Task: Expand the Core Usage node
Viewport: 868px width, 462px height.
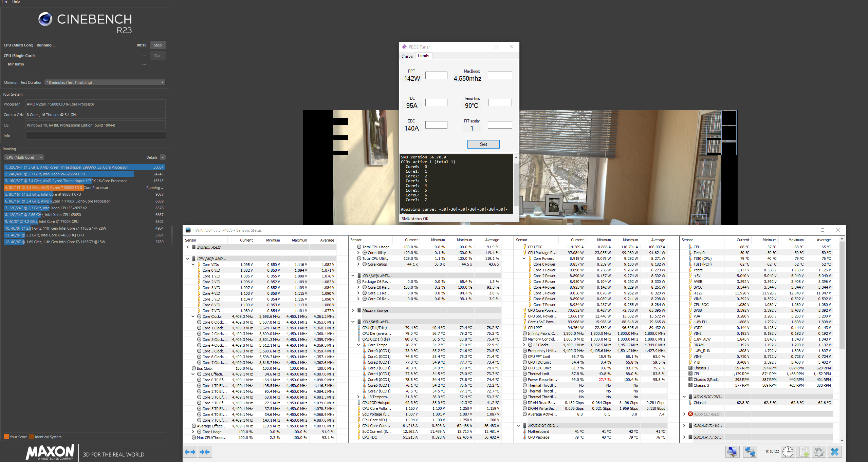Action: [193, 432]
